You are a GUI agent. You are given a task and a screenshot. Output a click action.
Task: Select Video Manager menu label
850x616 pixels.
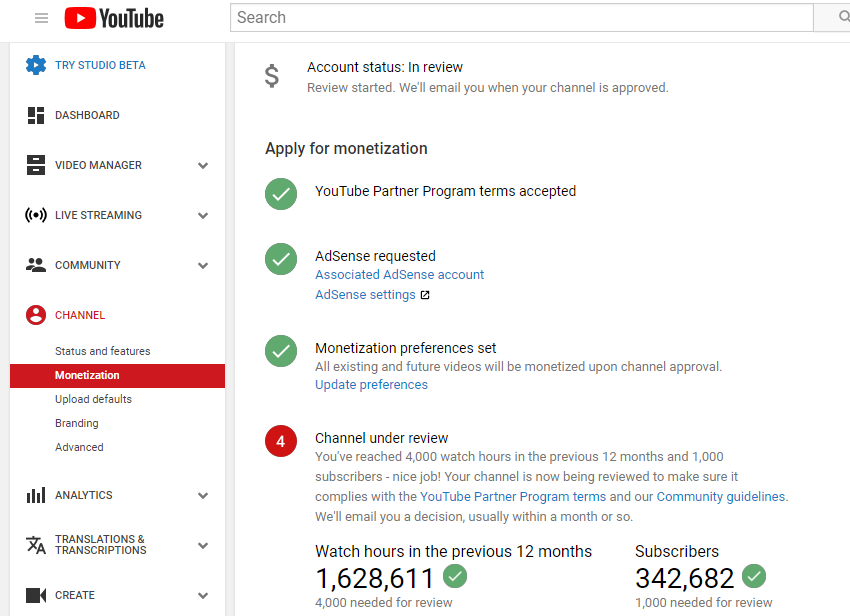(x=98, y=165)
